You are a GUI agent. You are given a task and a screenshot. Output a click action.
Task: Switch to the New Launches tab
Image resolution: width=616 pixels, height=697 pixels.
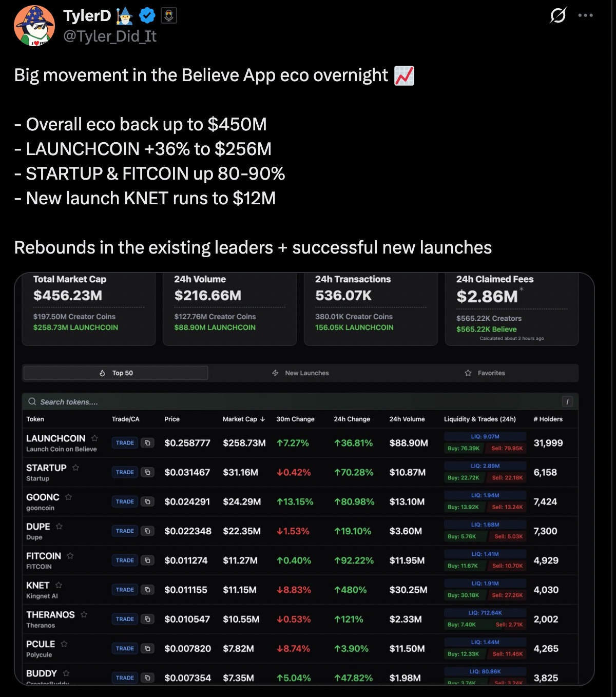[301, 373]
